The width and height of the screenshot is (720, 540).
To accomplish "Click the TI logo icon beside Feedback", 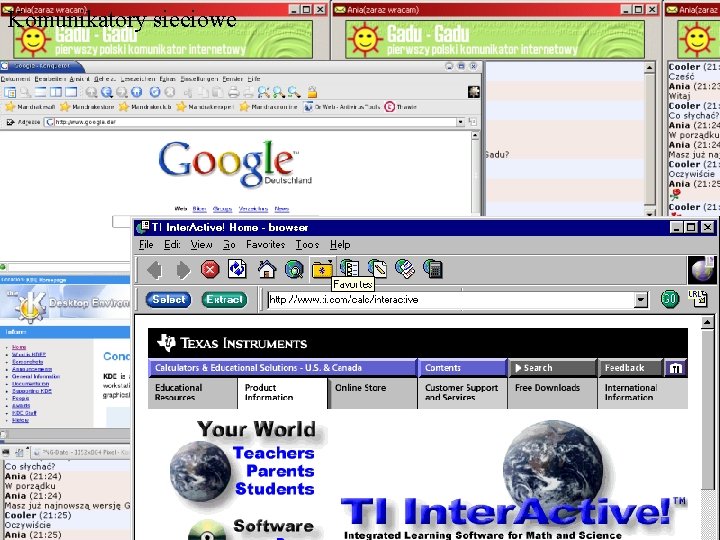I will click(x=675, y=368).
